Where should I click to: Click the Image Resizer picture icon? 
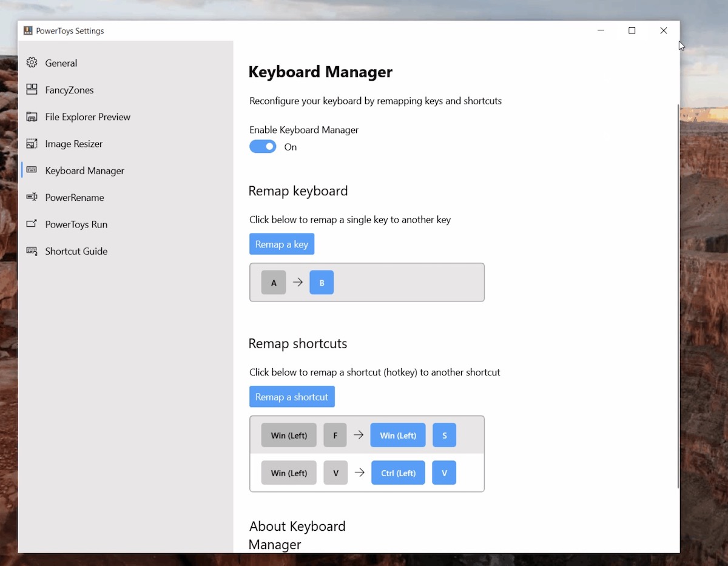tap(32, 144)
